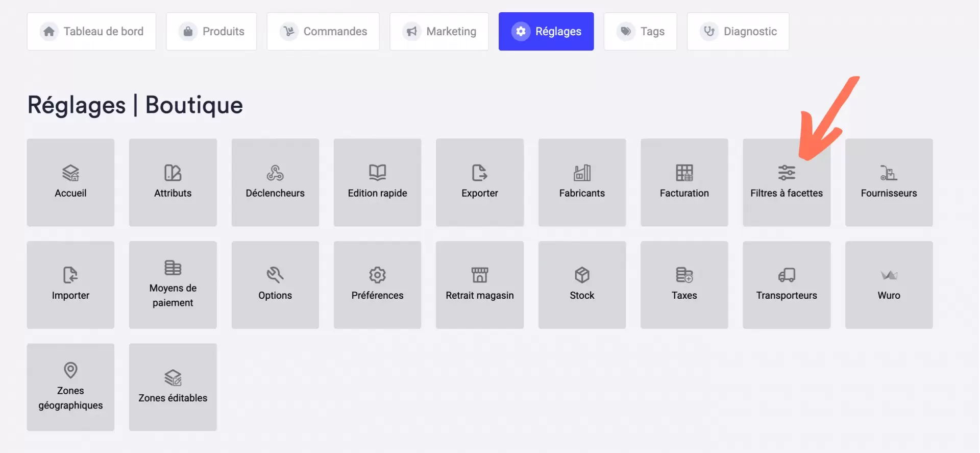Click the Préférences label
The height and width of the screenshot is (453, 980).
pos(378,295)
